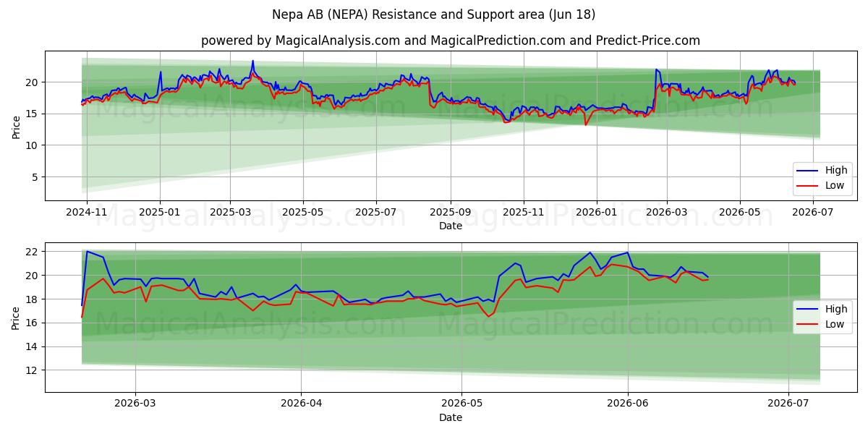Click the lower chart x-axis label '2026-04'
Screen dimensions: 868x434
(x=301, y=404)
